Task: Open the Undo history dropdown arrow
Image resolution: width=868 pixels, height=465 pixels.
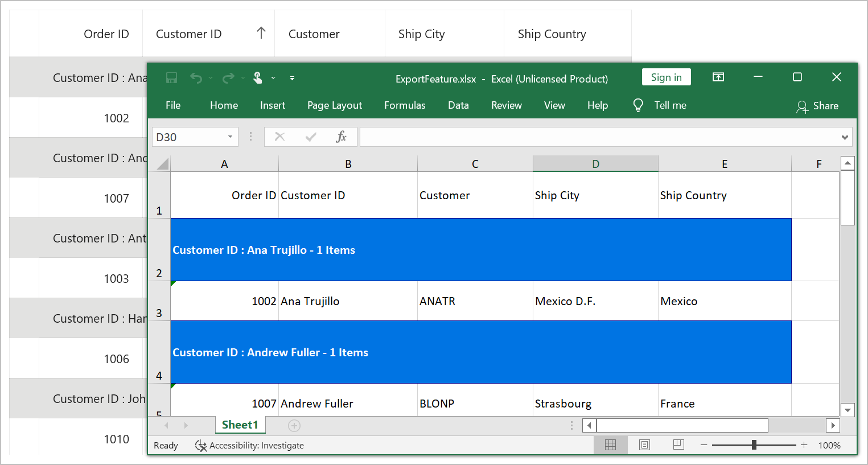Action: point(211,78)
